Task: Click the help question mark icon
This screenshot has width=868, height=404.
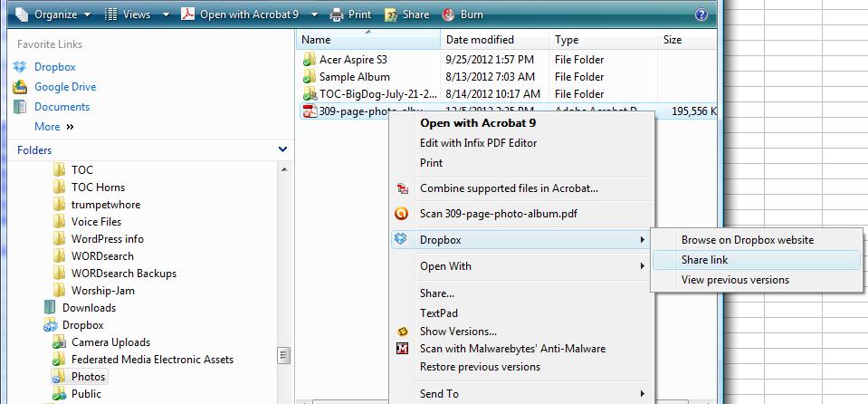Action: 701,14
